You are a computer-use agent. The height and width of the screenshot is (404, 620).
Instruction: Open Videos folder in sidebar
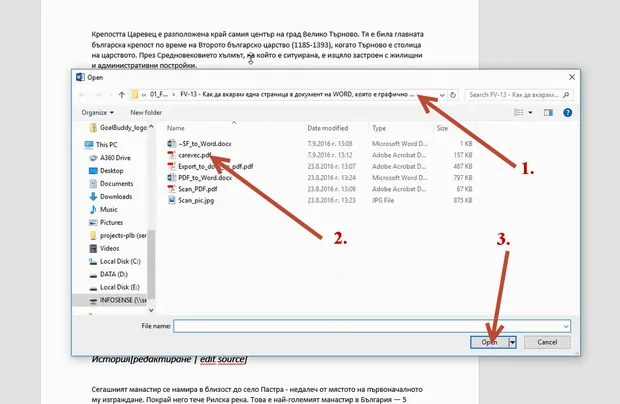(x=109, y=248)
